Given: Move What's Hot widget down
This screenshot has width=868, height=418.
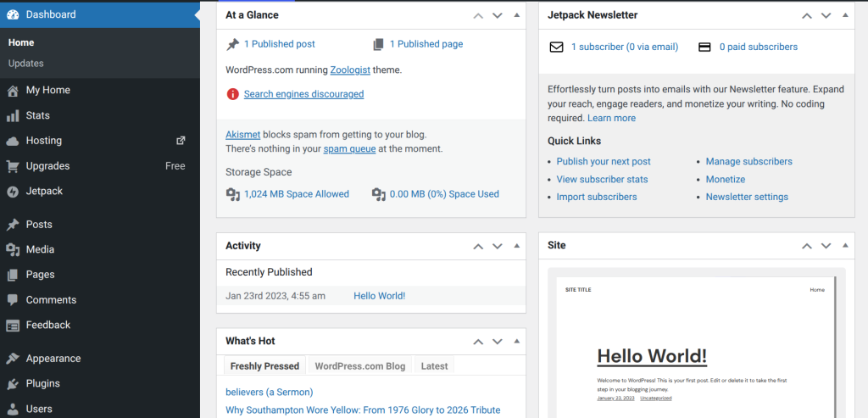Looking at the screenshot, I should tap(497, 342).
